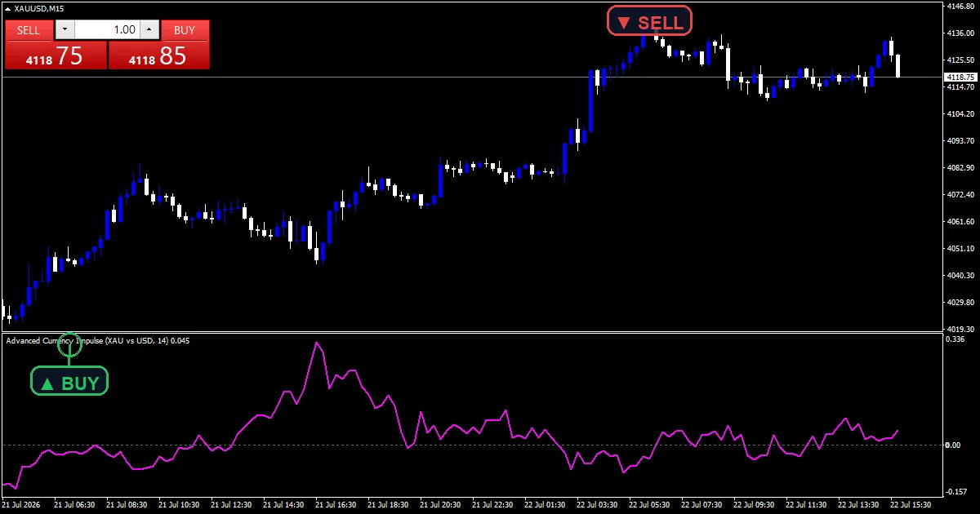Decrease volume with the down arrow

(65, 30)
